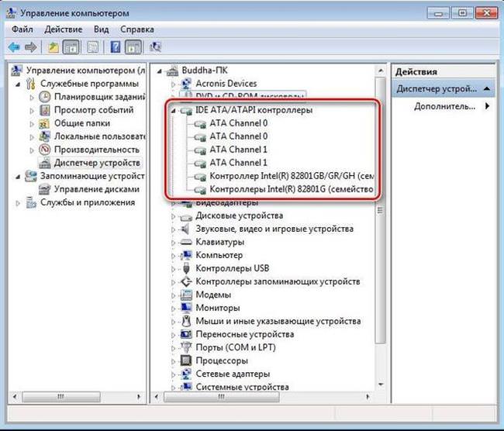Image resolution: width=504 pixels, height=431 pixels.
Task: Click the Общие папки icon
Action: coord(44,123)
